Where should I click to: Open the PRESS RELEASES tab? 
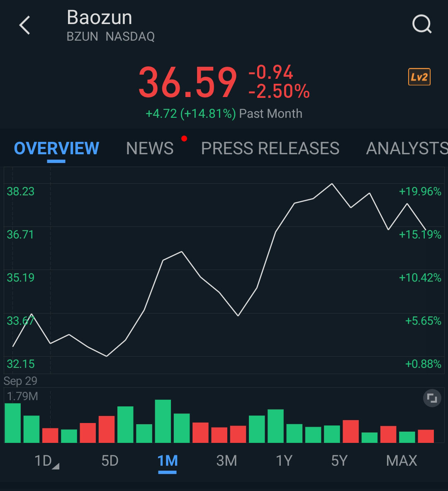[270, 148]
